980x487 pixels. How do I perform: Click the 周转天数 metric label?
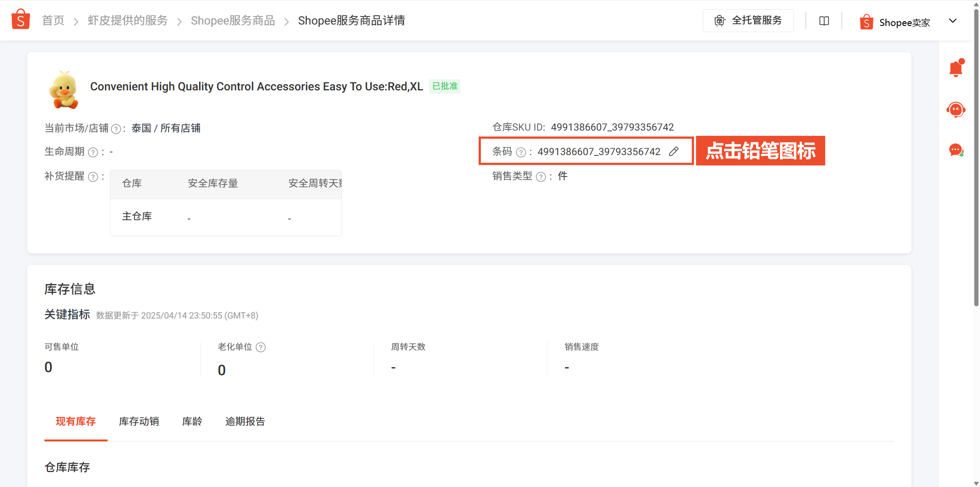[408, 347]
